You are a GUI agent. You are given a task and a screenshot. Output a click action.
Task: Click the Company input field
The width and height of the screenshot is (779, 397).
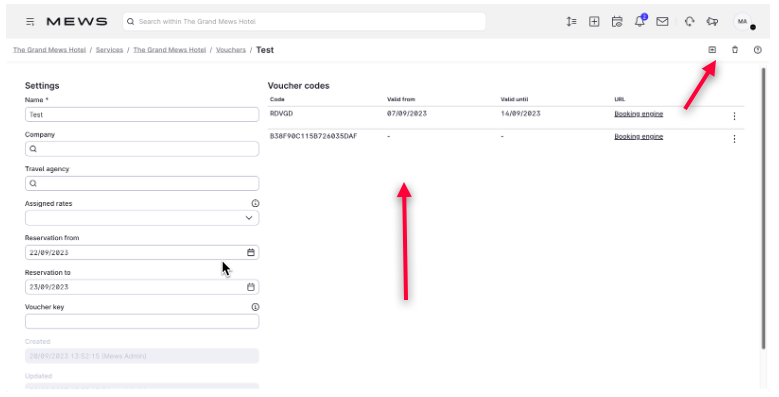click(x=142, y=149)
